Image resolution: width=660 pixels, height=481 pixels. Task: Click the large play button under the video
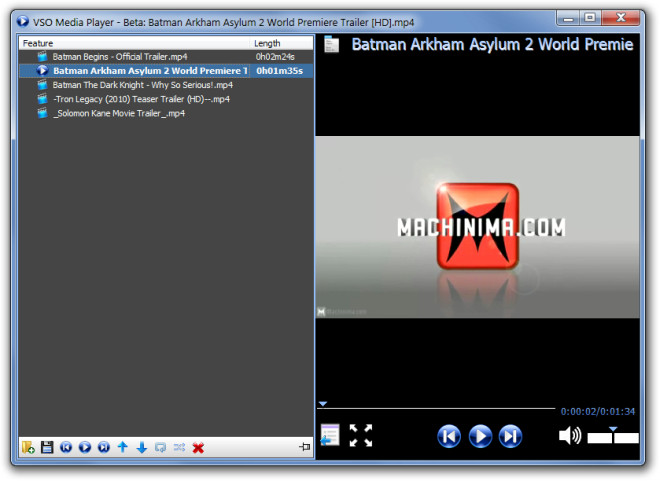(480, 436)
